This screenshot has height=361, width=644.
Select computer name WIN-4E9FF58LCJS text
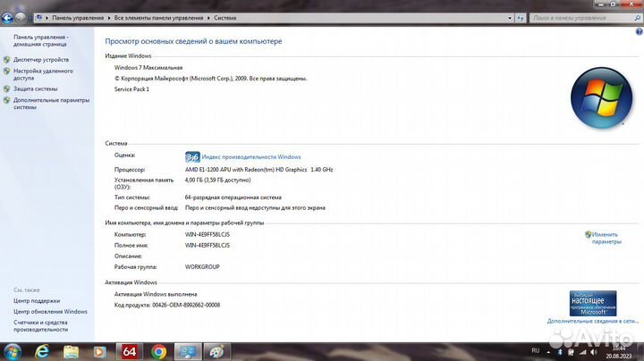[208, 235]
